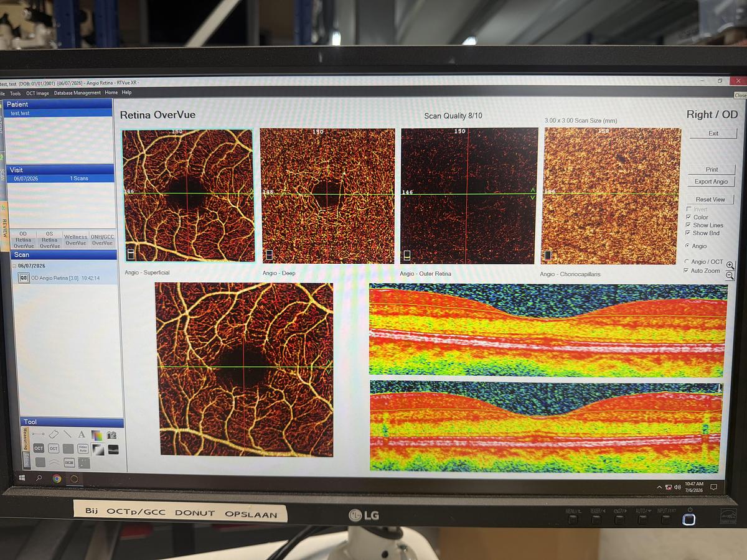Select the Angio - Deep thumbnail image

coord(328,196)
